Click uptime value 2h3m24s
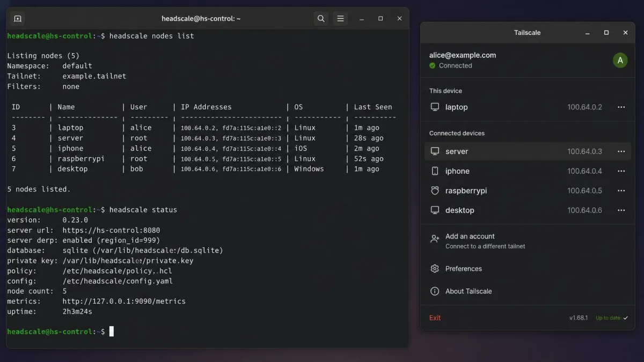 [77, 312]
